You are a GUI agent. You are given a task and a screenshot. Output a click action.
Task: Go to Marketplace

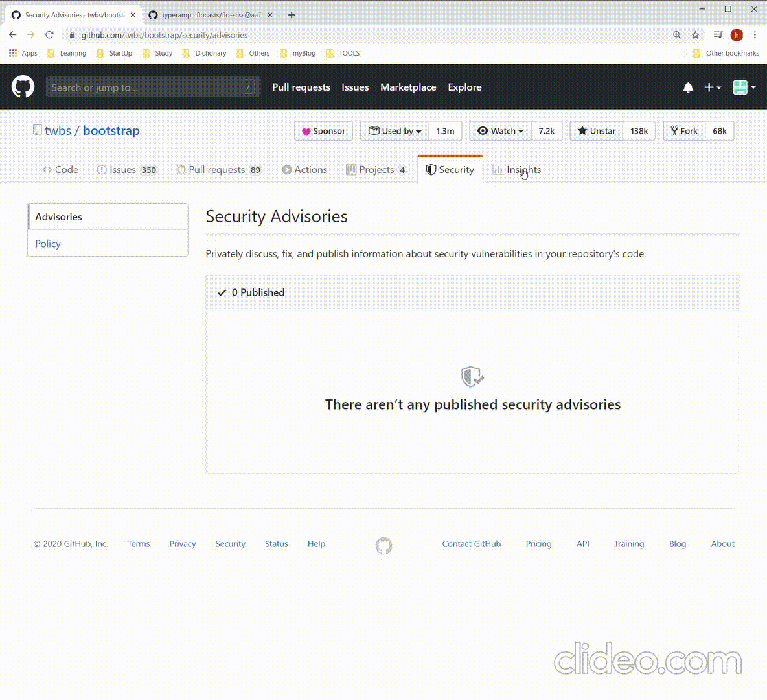click(408, 87)
